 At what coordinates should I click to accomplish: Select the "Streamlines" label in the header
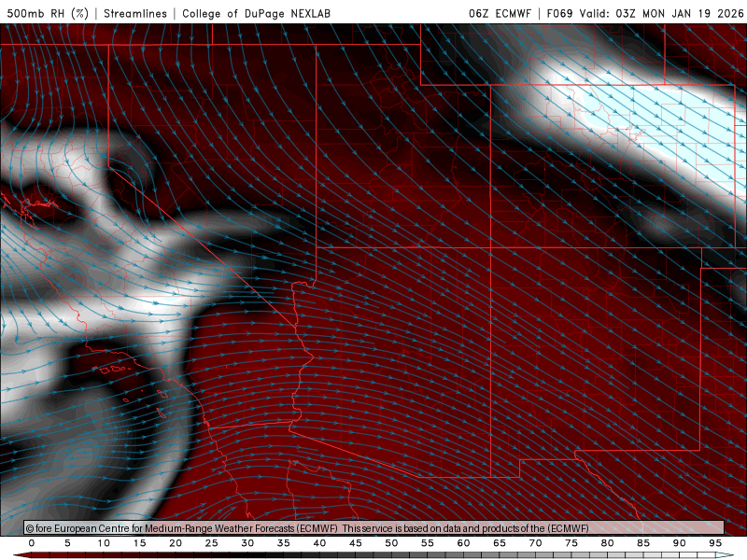[x=135, y=13]
